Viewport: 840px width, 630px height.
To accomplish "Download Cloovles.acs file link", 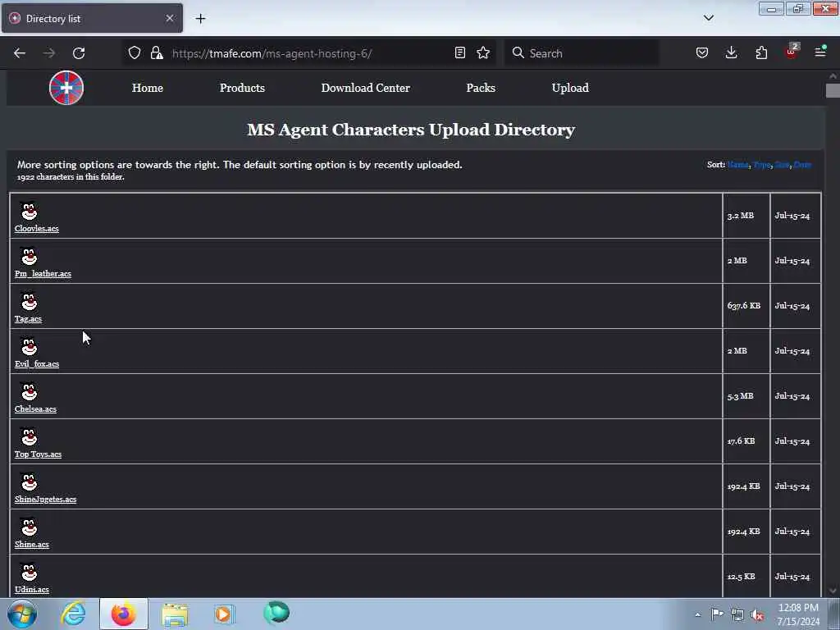I will [36, 229].
